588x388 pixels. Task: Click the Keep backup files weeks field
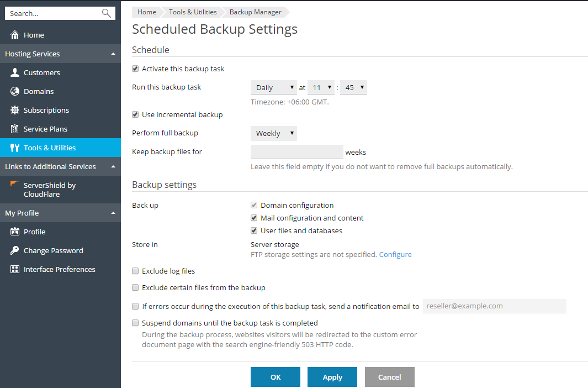tap(296, 152)
